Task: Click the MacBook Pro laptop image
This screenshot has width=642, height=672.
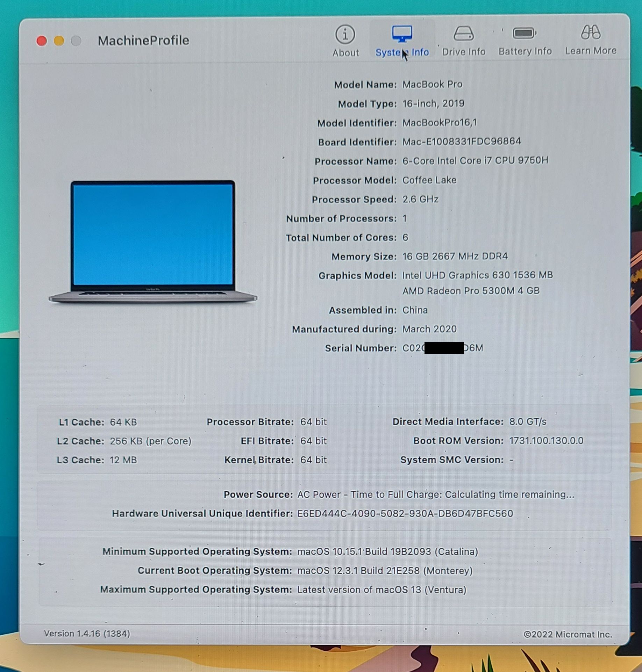Action: click(x=153, y=241)
